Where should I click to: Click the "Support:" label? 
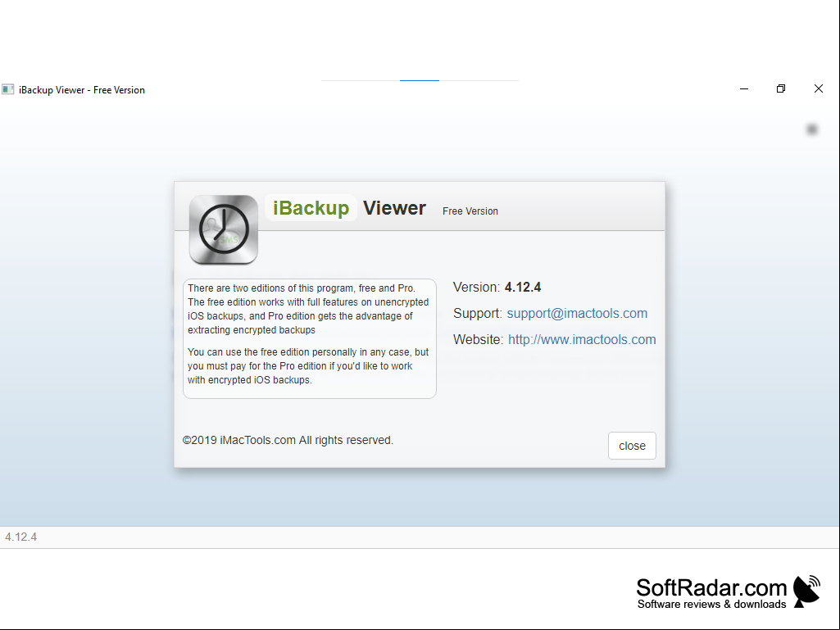(478, 314)
